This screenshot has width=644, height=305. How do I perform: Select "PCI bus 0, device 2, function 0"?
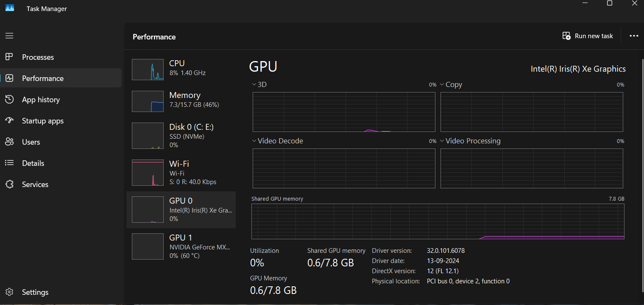(468, 281)
